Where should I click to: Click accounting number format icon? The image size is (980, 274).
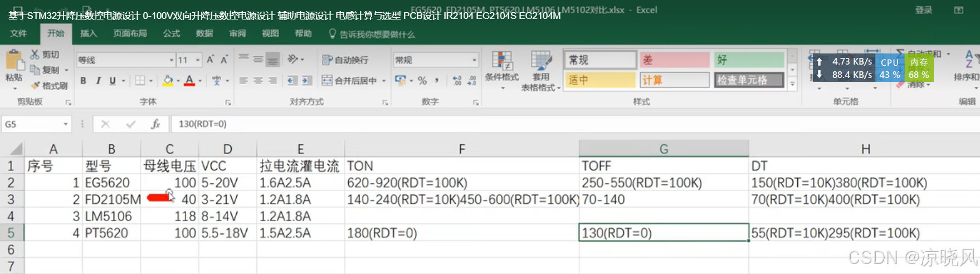pos(400,80)
